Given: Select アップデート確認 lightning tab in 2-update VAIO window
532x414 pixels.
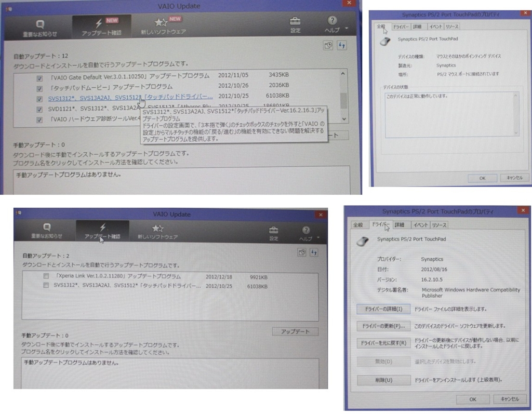Looking at the screenshot, I should point(102,231).
